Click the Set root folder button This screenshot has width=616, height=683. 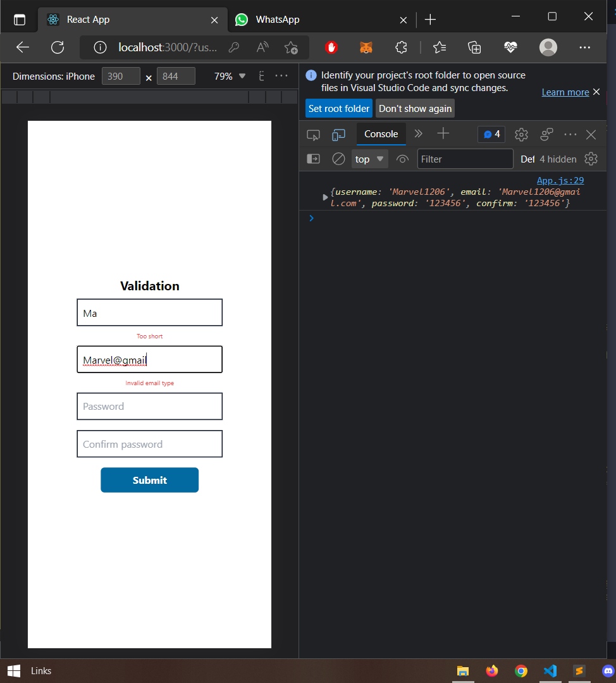338,109
